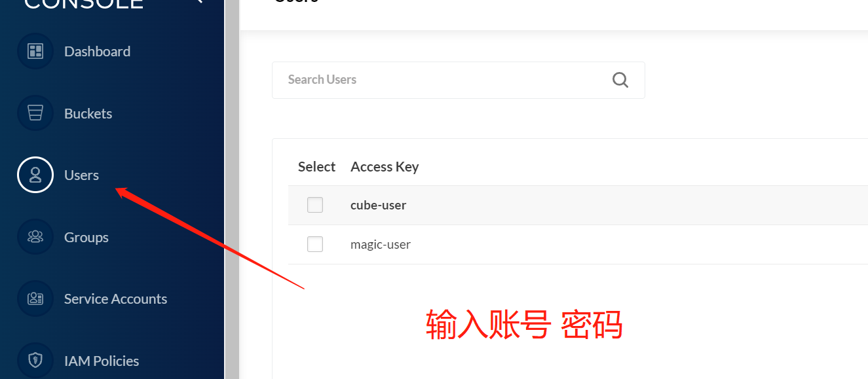Click the gray sidebar vertical scrollbar
Image resolution: width=868 pixels, height=379 pixels.
232,190
